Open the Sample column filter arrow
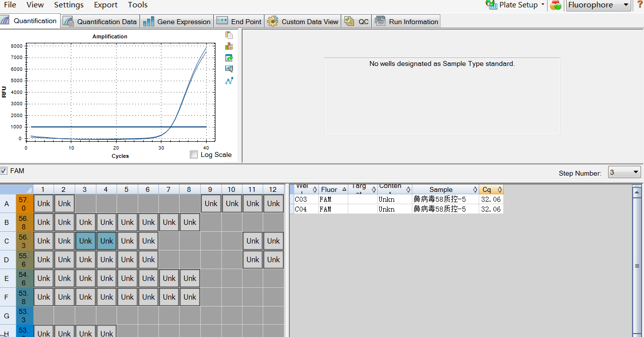 coord(475,189)
